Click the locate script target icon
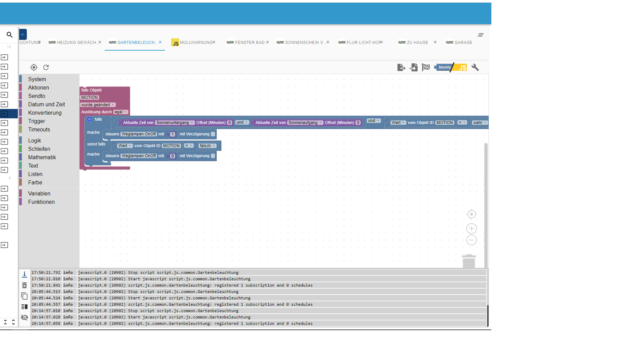 coord(34,67)
